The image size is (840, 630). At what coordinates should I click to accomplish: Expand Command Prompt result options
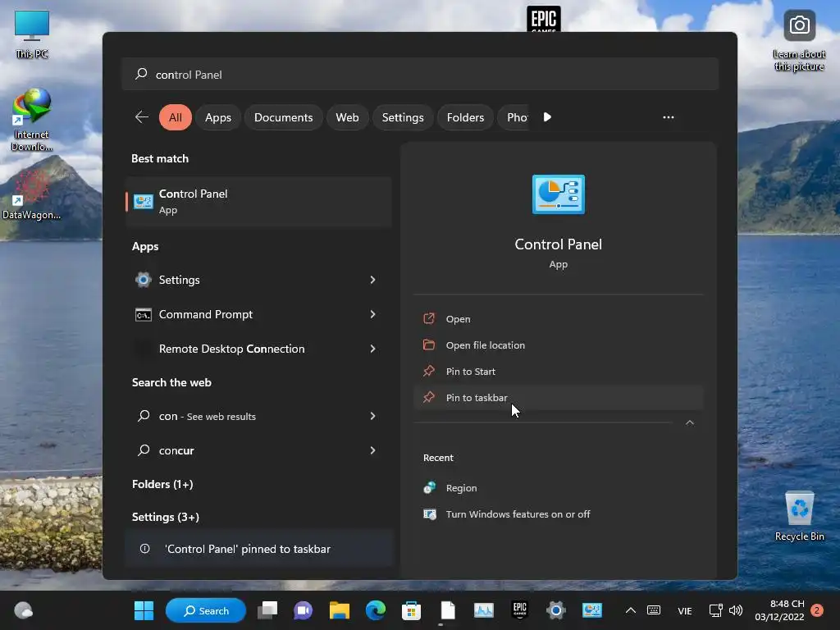pos(373,314)
